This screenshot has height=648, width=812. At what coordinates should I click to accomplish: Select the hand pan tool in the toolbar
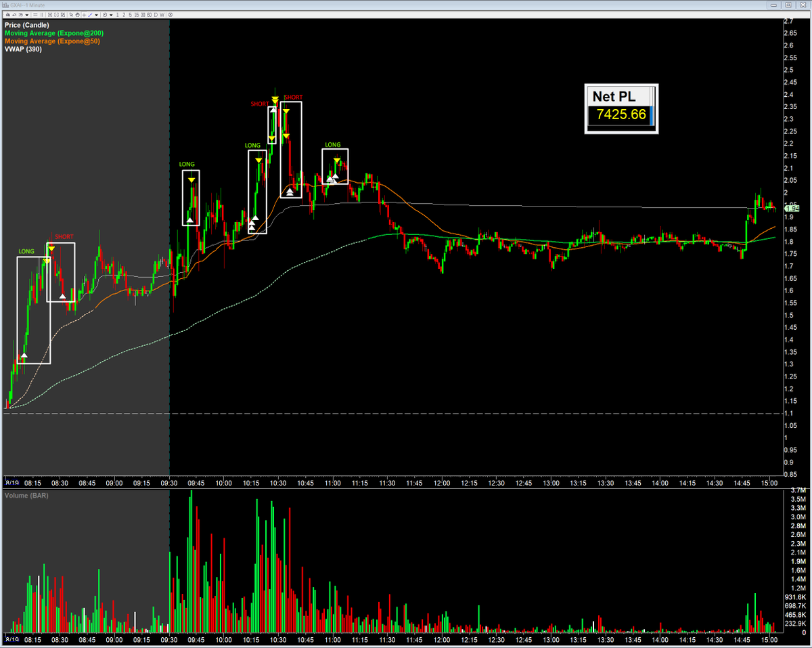[78, 15]
